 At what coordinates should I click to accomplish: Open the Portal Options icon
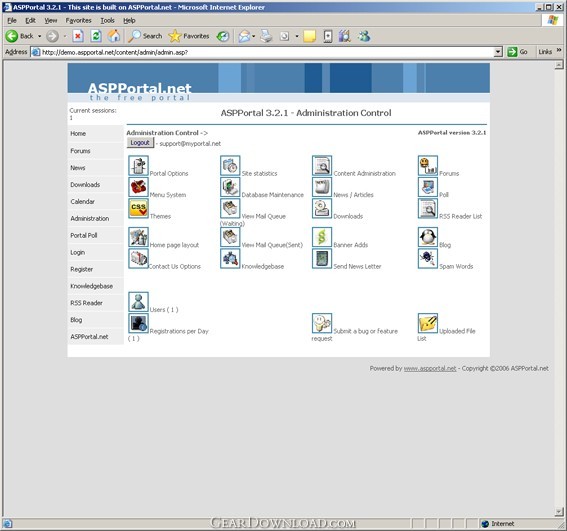138,165
